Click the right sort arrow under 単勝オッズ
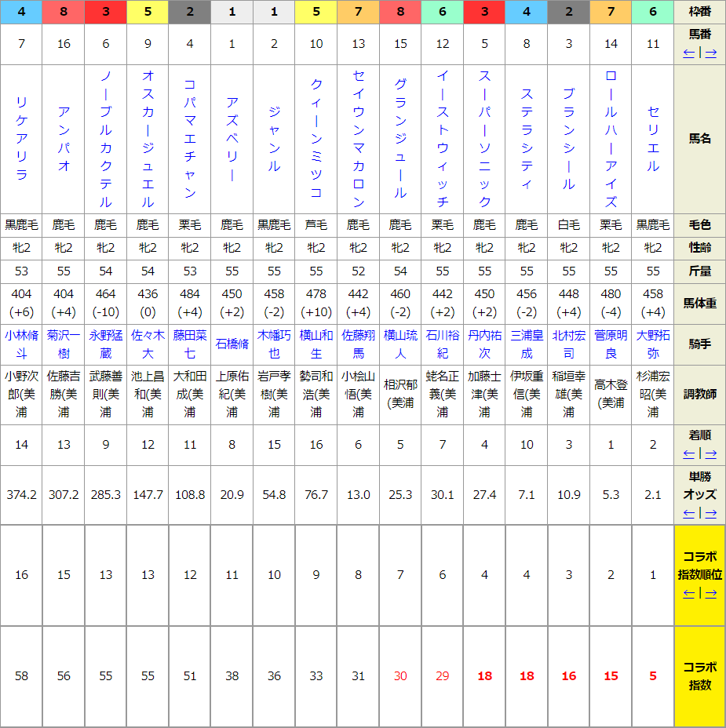This screenshot has width=726, height=728. coord(710,513)
